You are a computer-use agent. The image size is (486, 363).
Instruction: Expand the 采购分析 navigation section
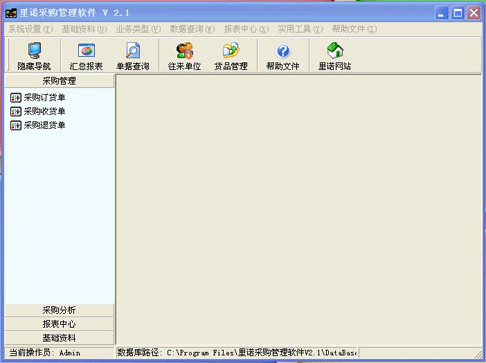pyautogui.click(x=59, y=310)
